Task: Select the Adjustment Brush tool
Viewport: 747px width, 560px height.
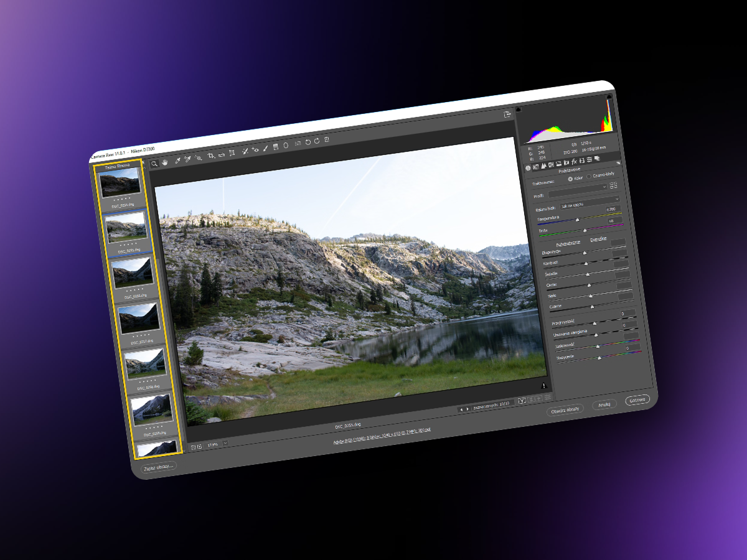Action: pos(265,149)
